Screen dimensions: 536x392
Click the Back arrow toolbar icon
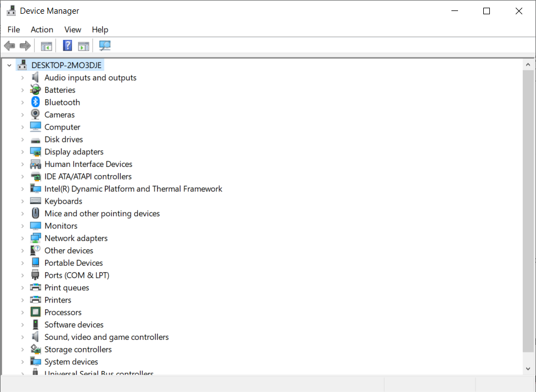point(9,46)
